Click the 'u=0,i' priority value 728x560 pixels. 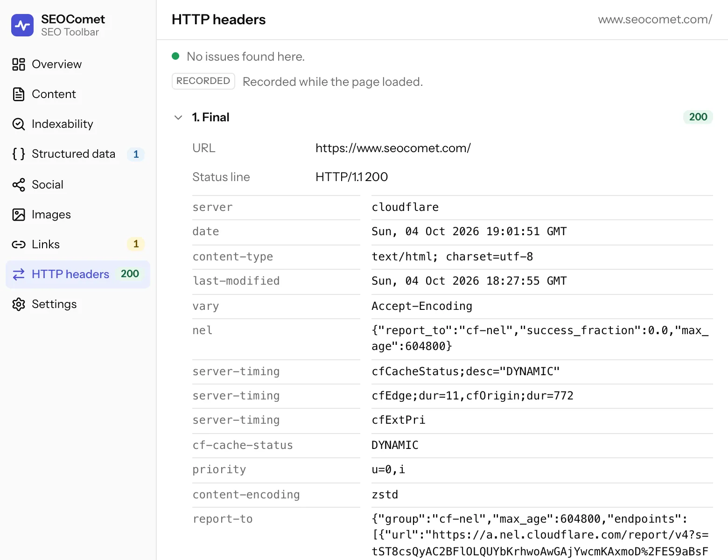(388, 469)
